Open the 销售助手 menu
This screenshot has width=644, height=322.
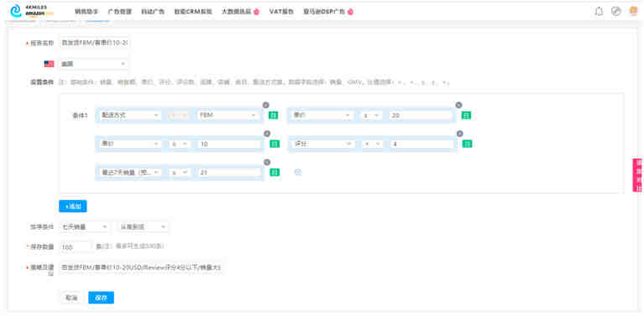click(x=86, y=12)
